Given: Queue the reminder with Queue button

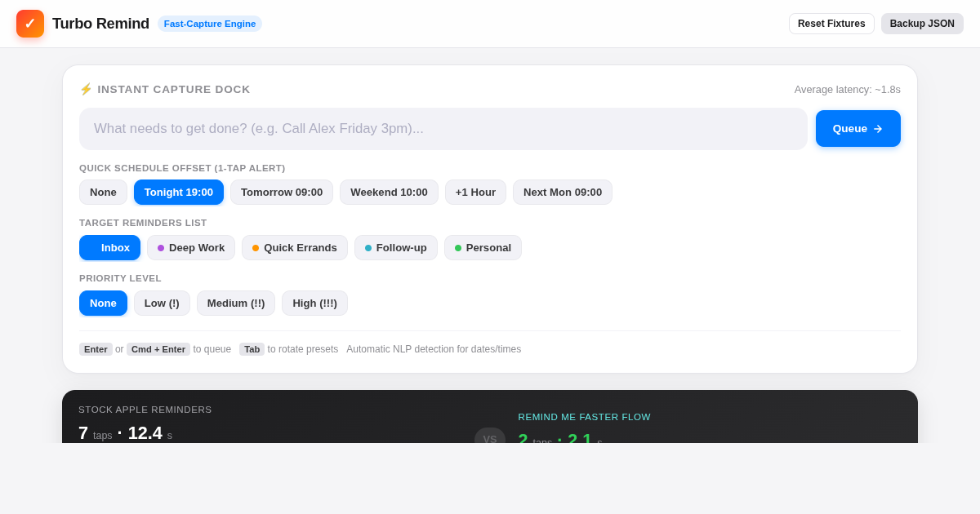Looking at the screenshot, I should pyautogui.click(x=858, y=129).
